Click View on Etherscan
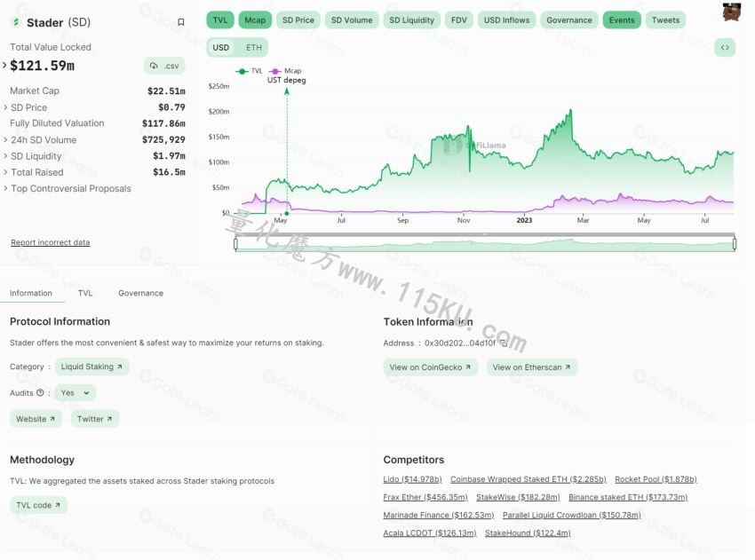The height and width of the screenshot is (560, 755). (x=531, y=367)
